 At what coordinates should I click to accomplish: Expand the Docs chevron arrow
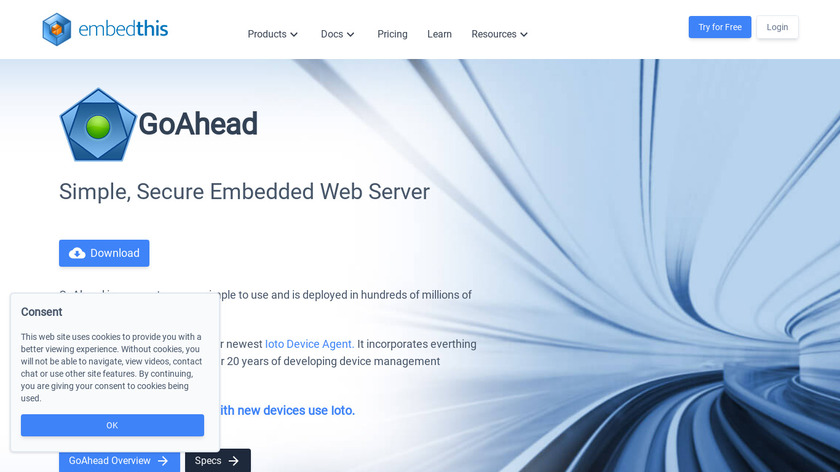pos(350,35)
